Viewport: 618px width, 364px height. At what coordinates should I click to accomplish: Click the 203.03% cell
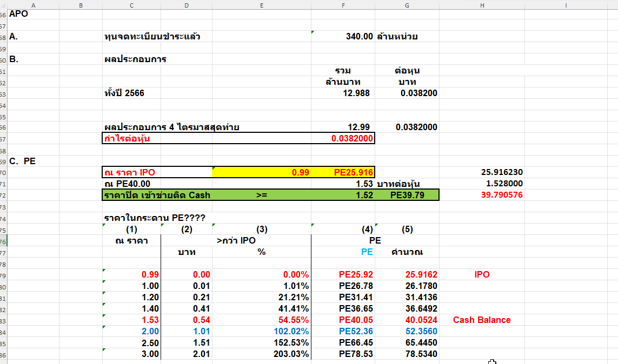pos(262,354)
